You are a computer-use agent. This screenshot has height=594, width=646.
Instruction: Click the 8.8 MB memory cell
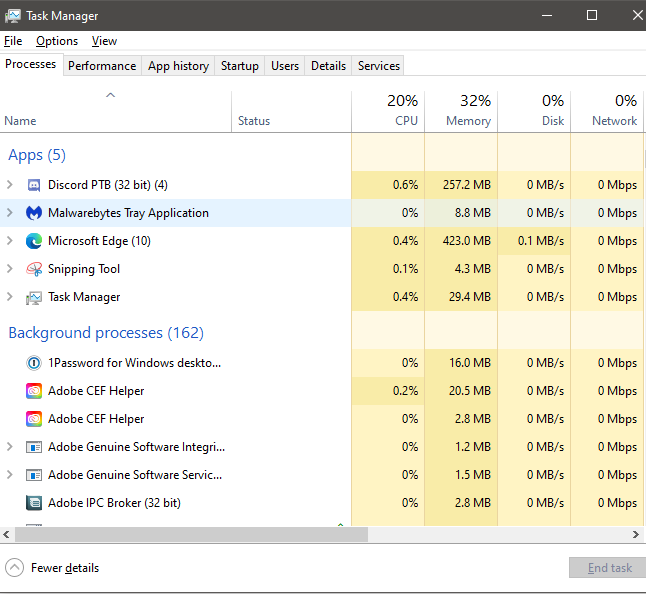tap(461, 213)
